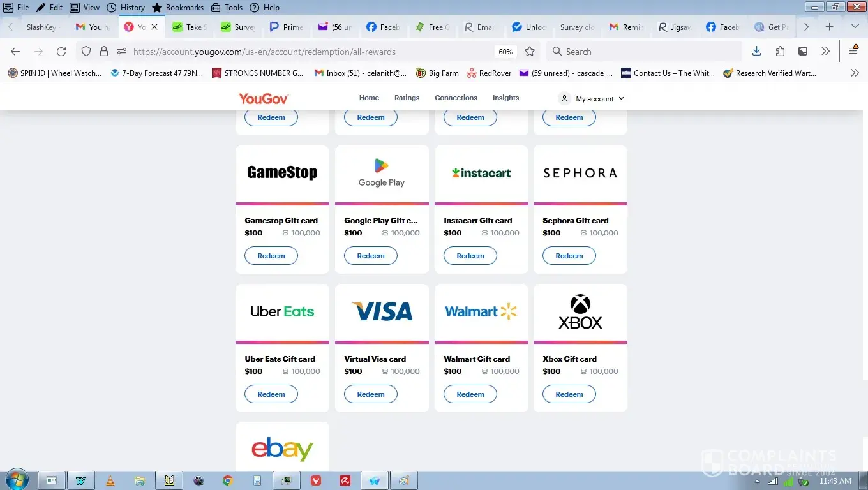Launch VLC media player from taskbar
This screenshot has height=490, width=868.
[x=110, y=480]
